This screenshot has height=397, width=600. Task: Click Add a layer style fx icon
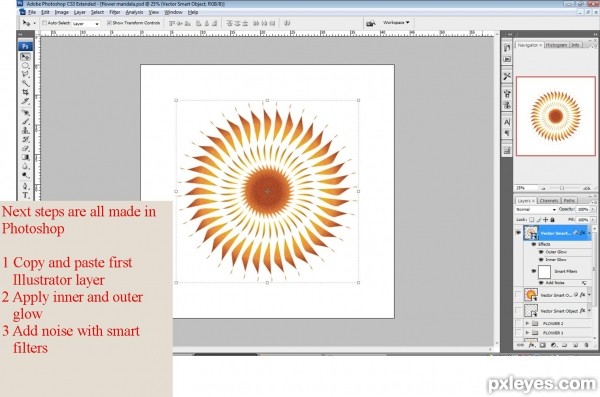(x=532, y=345)
